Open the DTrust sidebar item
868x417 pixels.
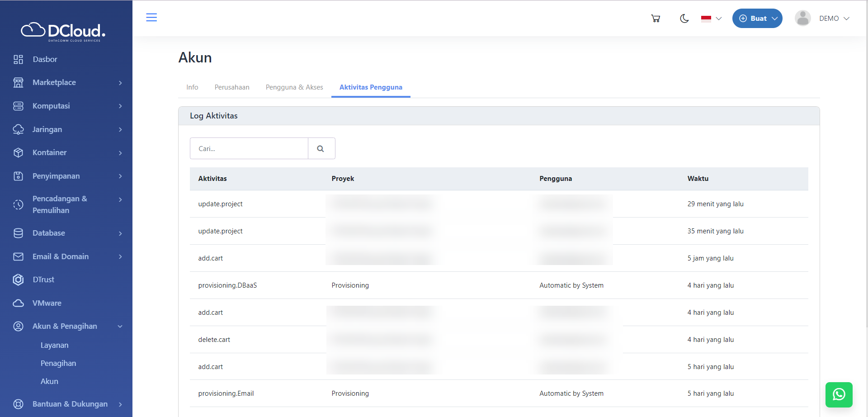coord(43,280)
